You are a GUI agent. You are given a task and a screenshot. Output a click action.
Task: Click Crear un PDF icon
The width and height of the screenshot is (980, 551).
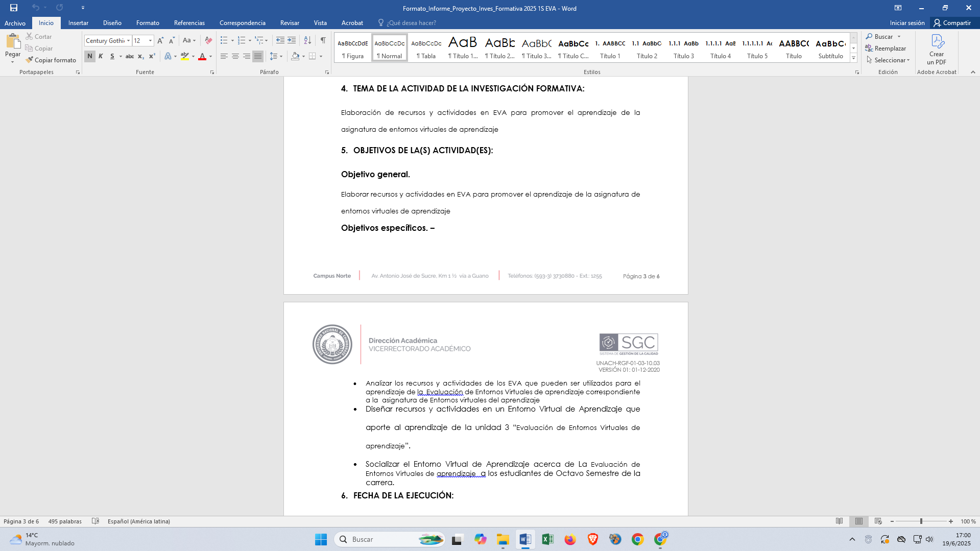tap(937, 50)
